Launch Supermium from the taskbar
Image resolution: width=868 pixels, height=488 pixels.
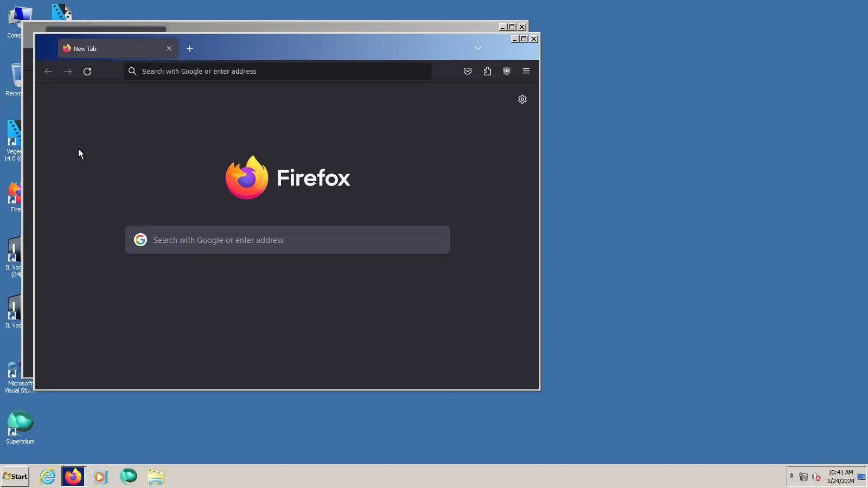pos(129,477)
